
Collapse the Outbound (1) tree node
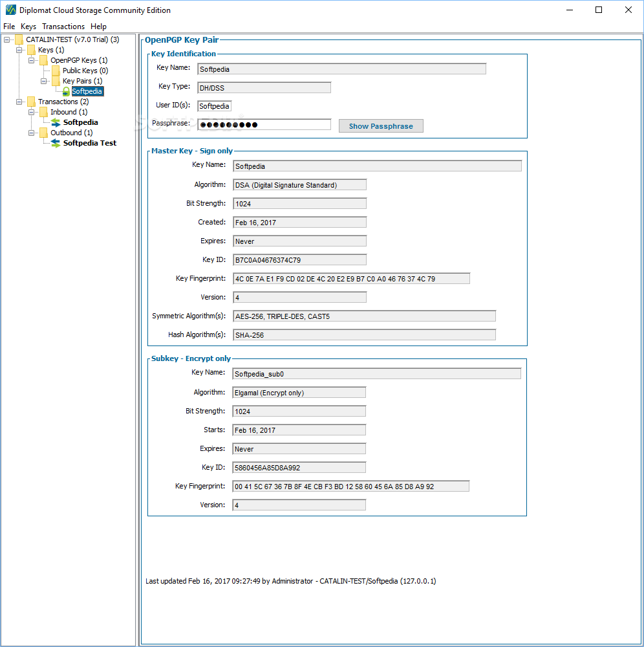click(x=31, y=133)
